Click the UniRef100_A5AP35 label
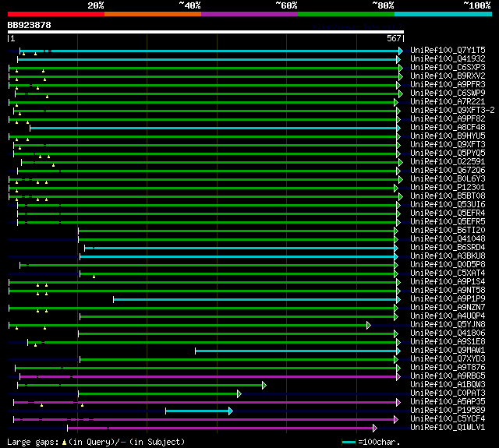This screenshot has height=448, width=499. pos(448,402)
